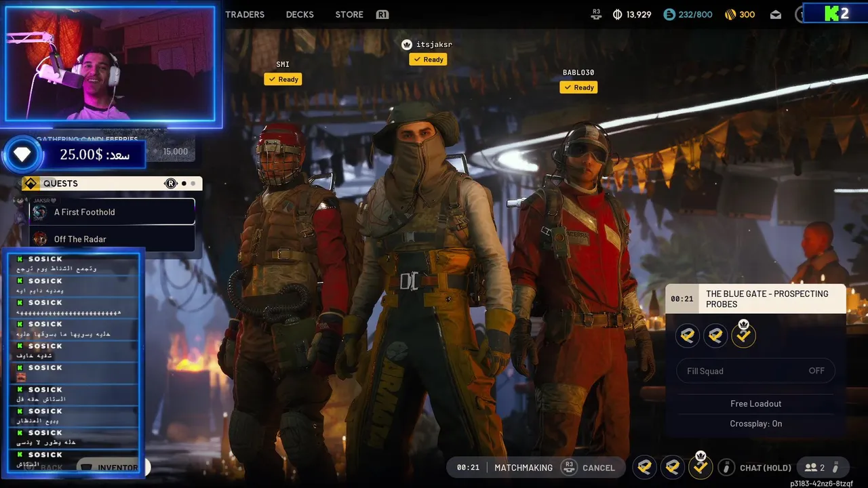The height and width of the screenshot is (488, 868).
Task: Click SMI's Ready status badge
Action: click(x=283, y=79)
